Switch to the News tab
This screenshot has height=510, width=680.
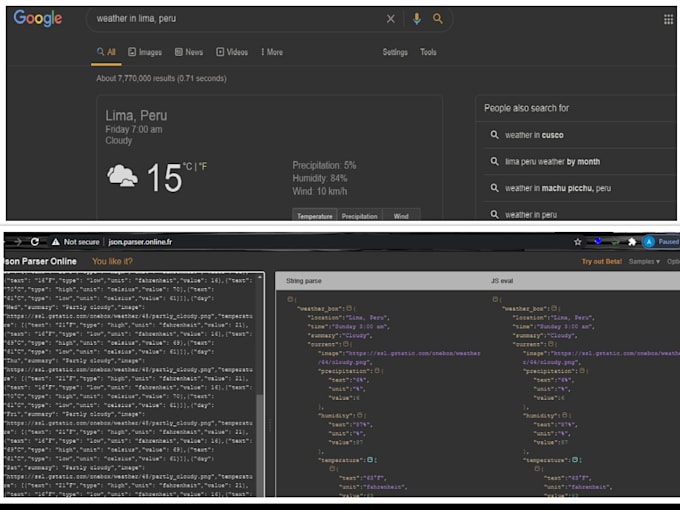tap(189, 52)
